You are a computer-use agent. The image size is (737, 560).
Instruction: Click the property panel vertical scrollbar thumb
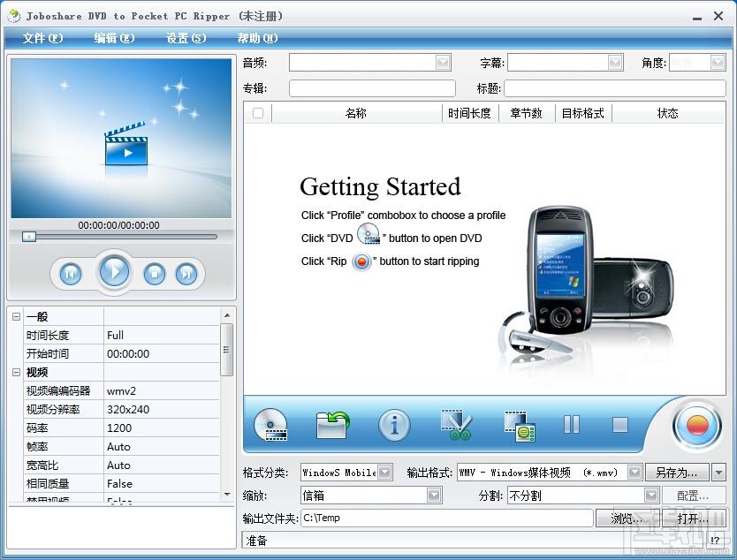226,350
